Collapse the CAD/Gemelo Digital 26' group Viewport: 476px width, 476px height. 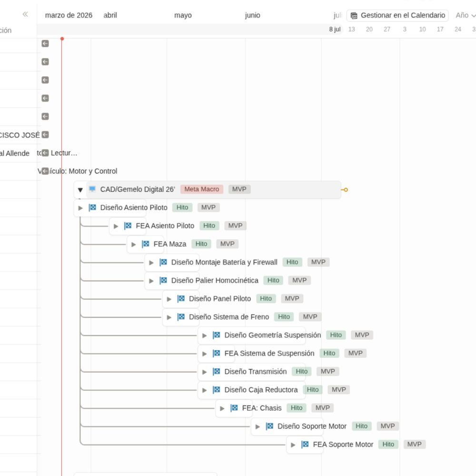80,190
